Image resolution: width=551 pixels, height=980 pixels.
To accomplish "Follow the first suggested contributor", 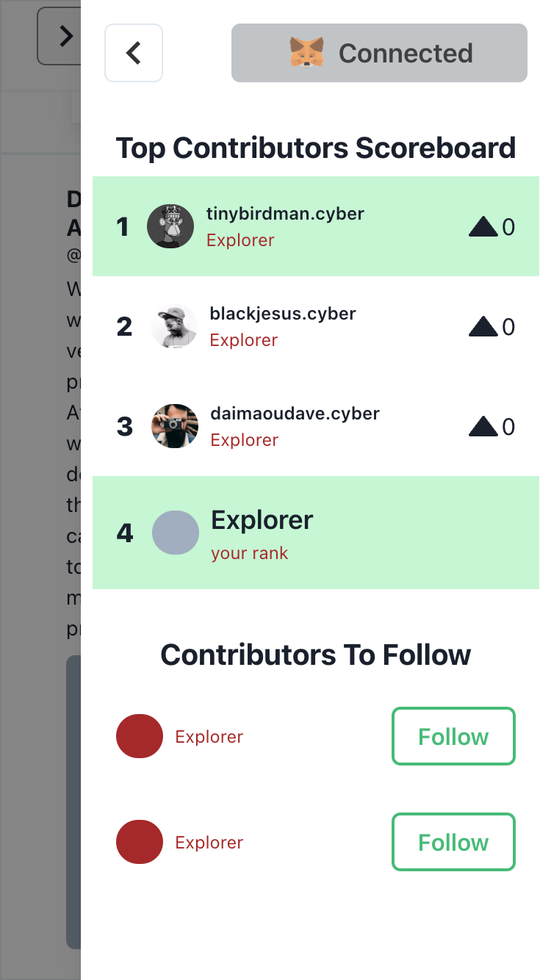I will [x=453, y=736].
